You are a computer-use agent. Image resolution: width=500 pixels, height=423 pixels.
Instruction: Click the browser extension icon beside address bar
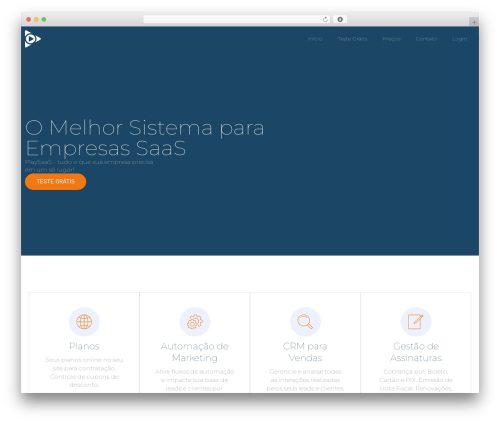point(340,19)
